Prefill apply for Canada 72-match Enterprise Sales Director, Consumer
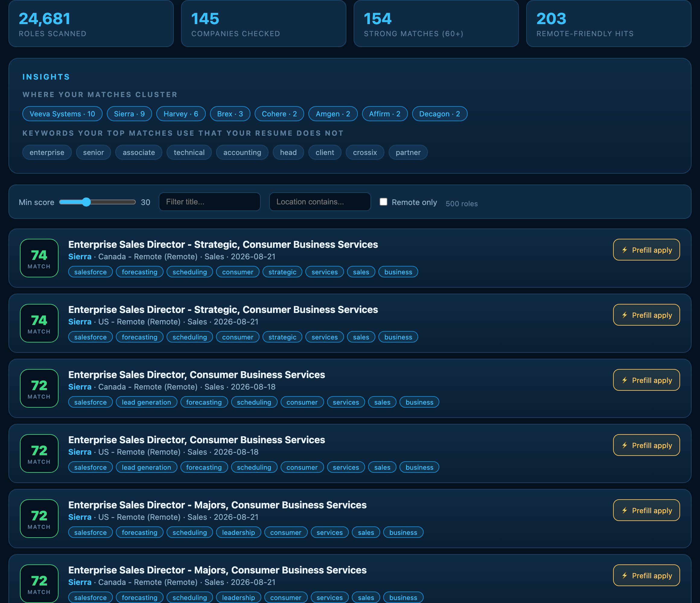The height and width of the screenshot is (603, 700). coord(646,380)
